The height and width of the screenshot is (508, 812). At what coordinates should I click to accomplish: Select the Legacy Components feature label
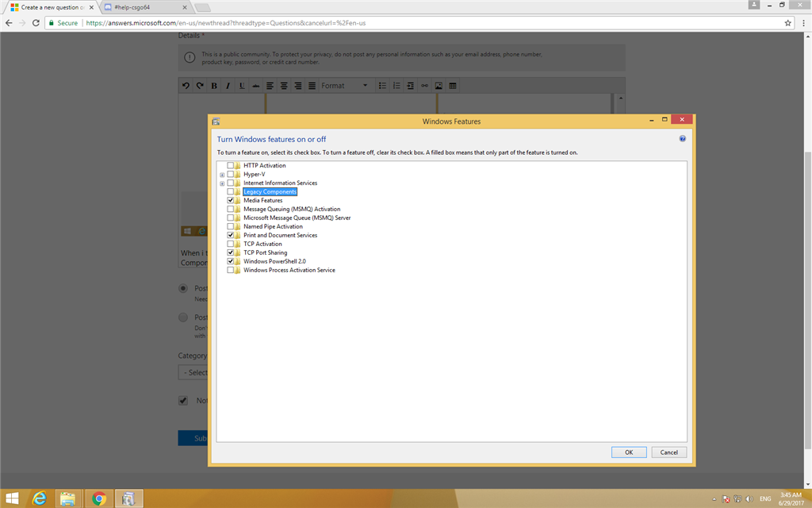click(x=270, y=192)
